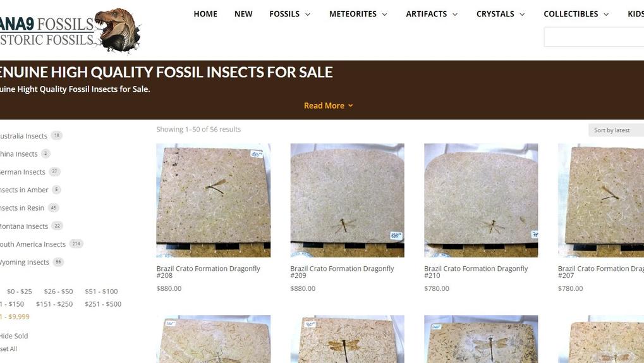Expand the Fossils menu chevron
The height and width of the screenshot is (363, 644).
(x=308, y=15)
